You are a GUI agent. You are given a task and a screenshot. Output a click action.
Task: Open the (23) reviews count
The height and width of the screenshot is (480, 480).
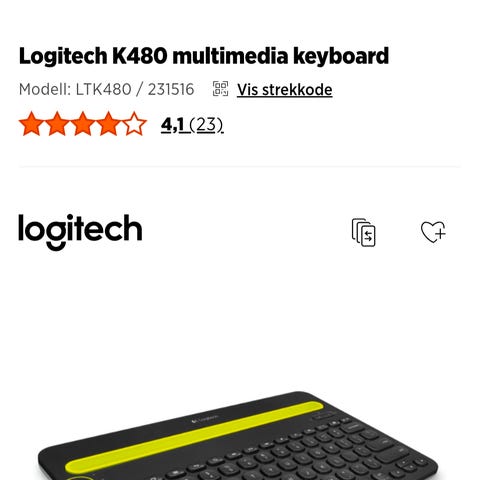coord(206,125)
